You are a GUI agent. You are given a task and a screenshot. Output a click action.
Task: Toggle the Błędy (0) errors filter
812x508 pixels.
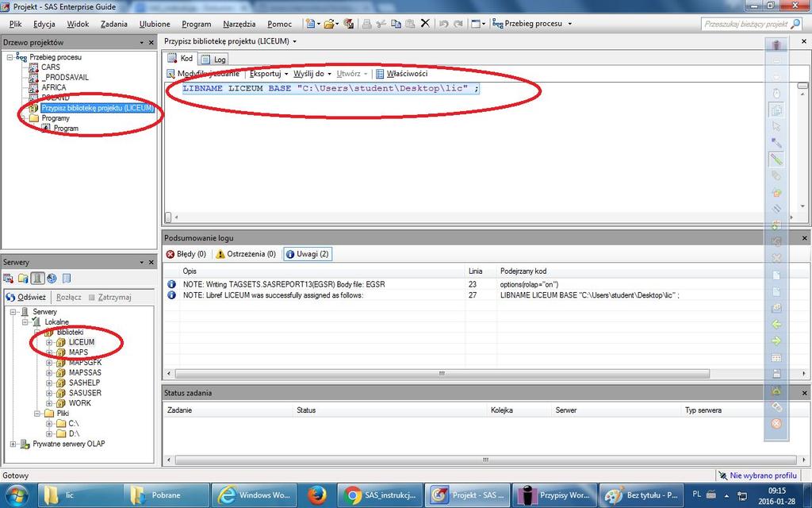[186, 254]
